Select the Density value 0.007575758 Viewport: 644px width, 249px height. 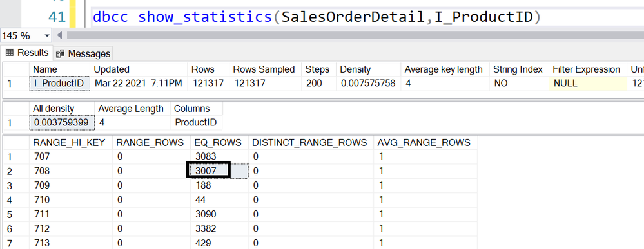(368, 83)
